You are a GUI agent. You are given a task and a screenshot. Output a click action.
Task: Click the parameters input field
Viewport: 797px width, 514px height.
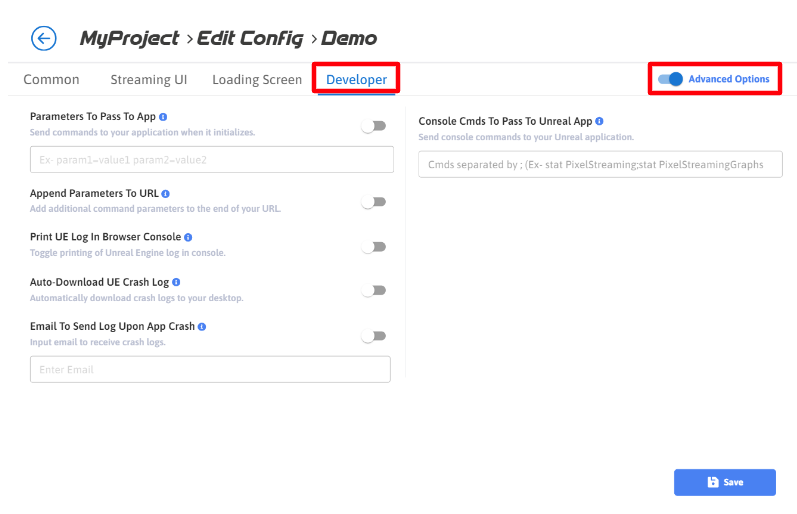pyautogui.click(x=210, y=160)
